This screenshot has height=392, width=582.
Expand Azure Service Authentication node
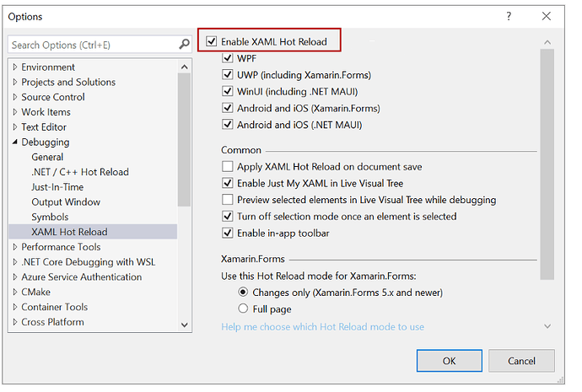(15, 277)
